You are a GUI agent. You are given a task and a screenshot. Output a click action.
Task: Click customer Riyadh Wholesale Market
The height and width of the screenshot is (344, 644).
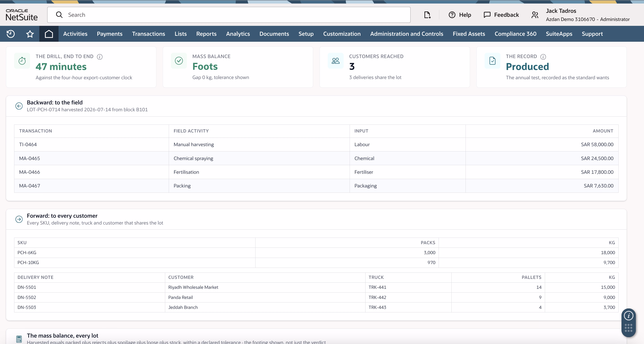[193, 287]
